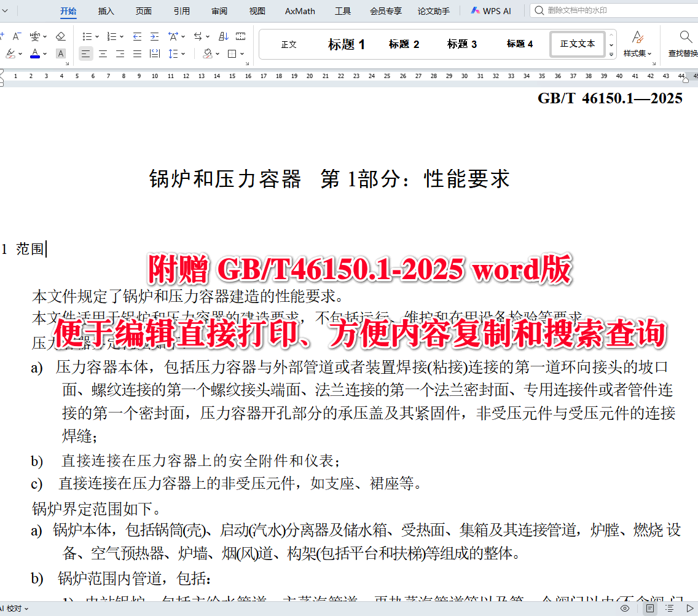Apply the 标题 3 style

point(462,44)
